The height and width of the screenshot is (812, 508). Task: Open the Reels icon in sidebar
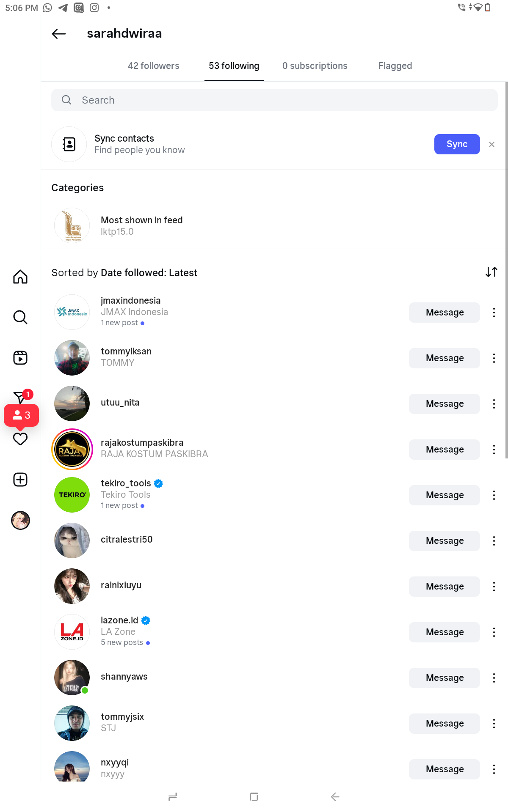pyautogui.click(x=20, y=358)
